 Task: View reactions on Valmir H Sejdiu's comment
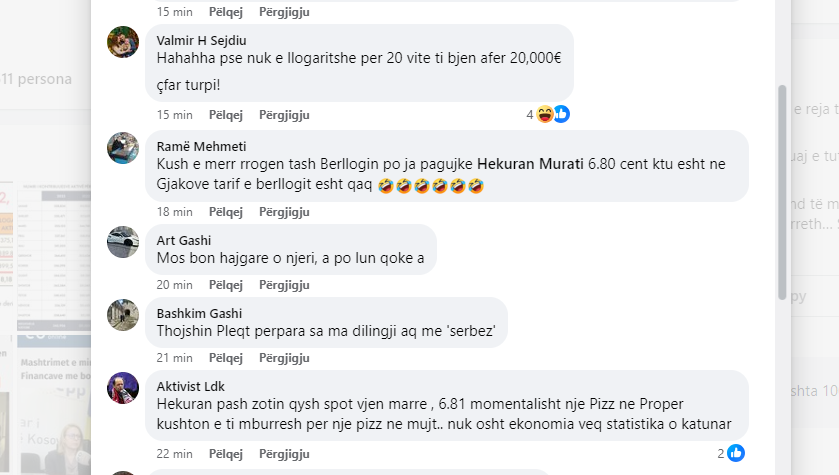pos(548,114)
